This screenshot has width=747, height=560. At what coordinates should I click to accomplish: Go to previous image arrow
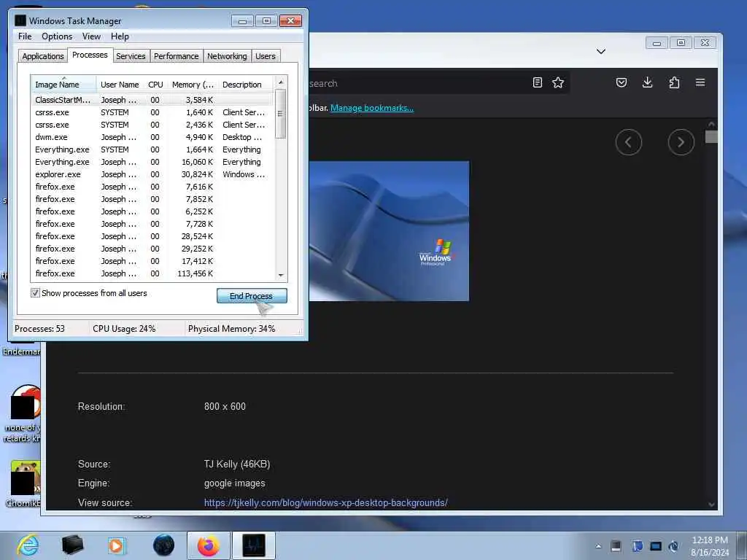[x=628, y=142]
